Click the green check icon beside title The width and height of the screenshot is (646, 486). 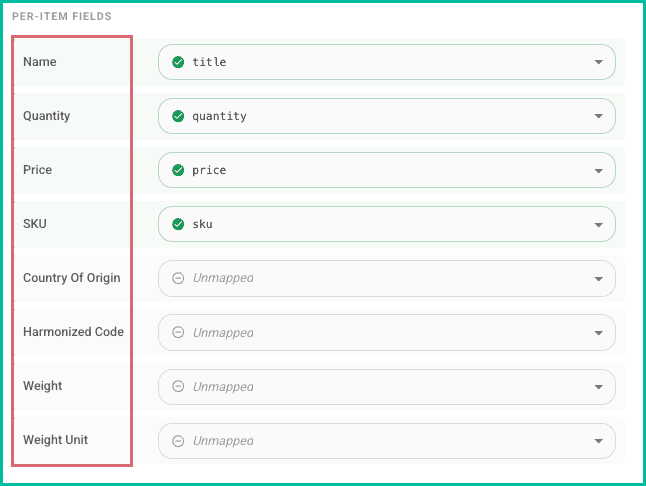coord(178,62)
